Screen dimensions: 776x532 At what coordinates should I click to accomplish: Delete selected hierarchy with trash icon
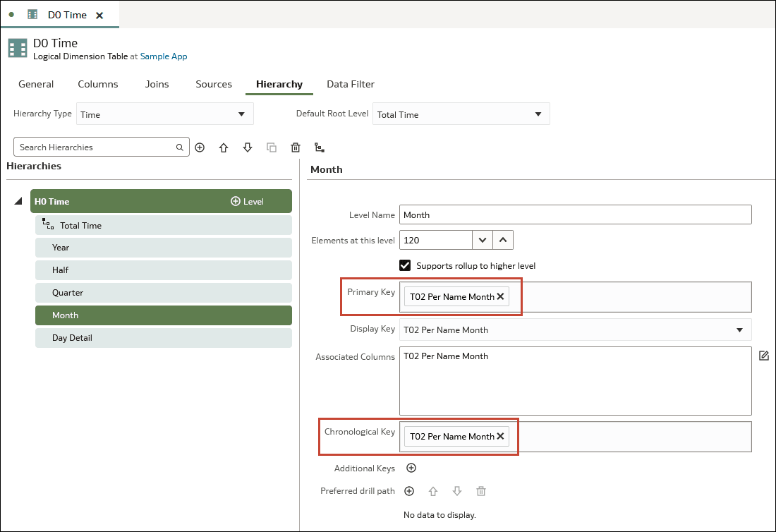296,147
